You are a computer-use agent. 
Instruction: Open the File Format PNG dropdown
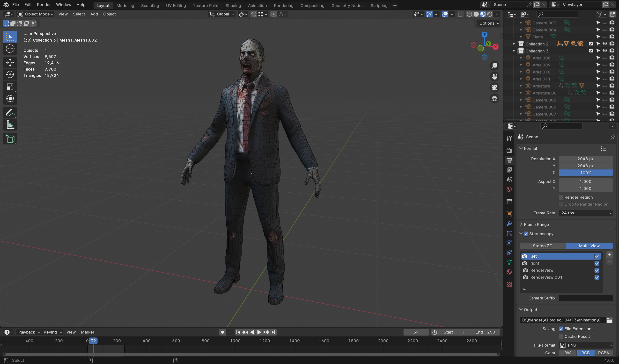point(586,345)
